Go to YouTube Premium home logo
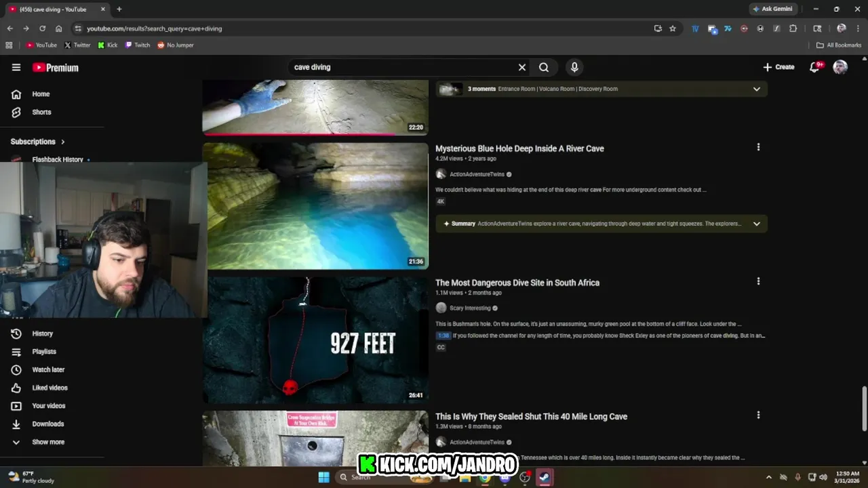The width and height of the screenshot is (868, 488). 56,67
